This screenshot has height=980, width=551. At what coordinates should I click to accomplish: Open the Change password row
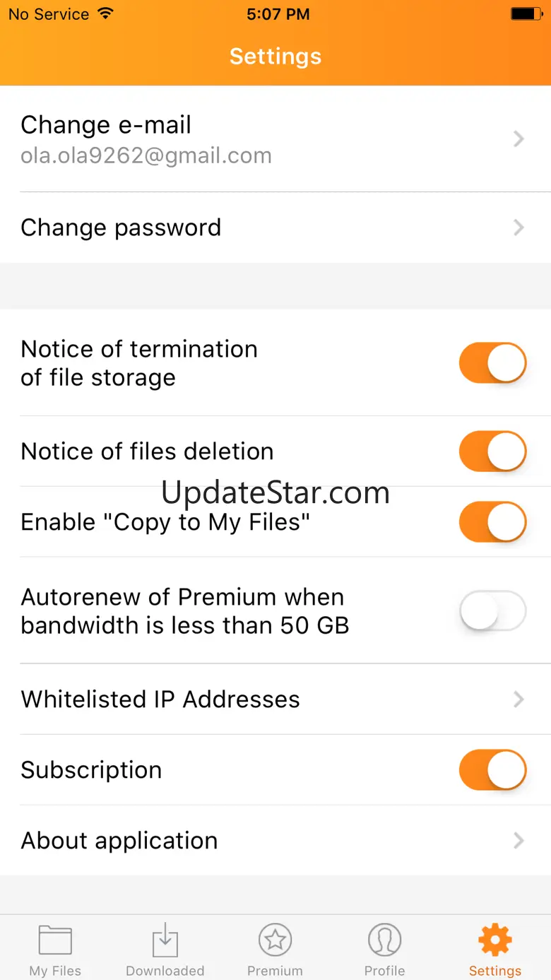coord(121,228)
